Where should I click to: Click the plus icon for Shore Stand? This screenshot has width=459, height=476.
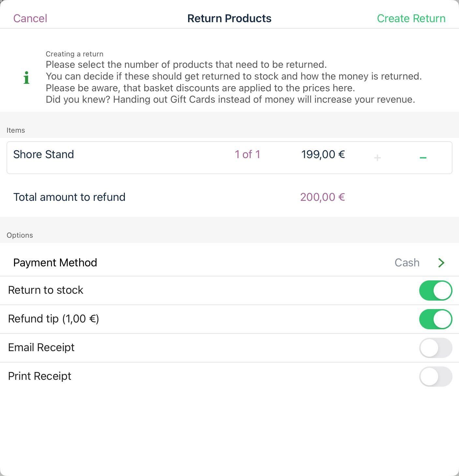pos(377,158)
